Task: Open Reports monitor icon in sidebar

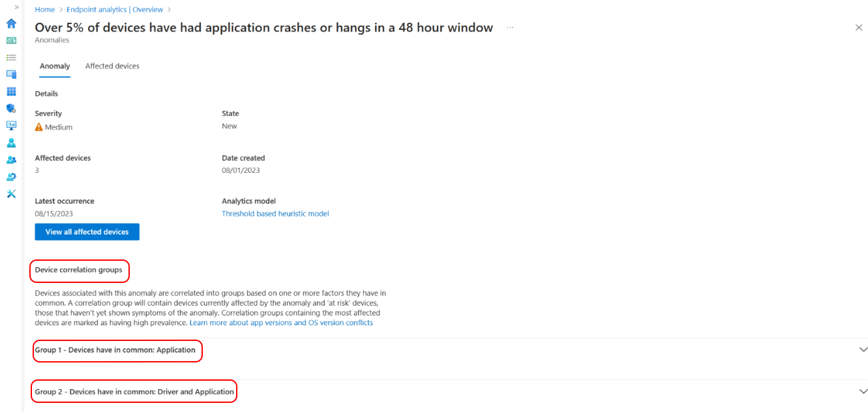Action: click(11, 125)
